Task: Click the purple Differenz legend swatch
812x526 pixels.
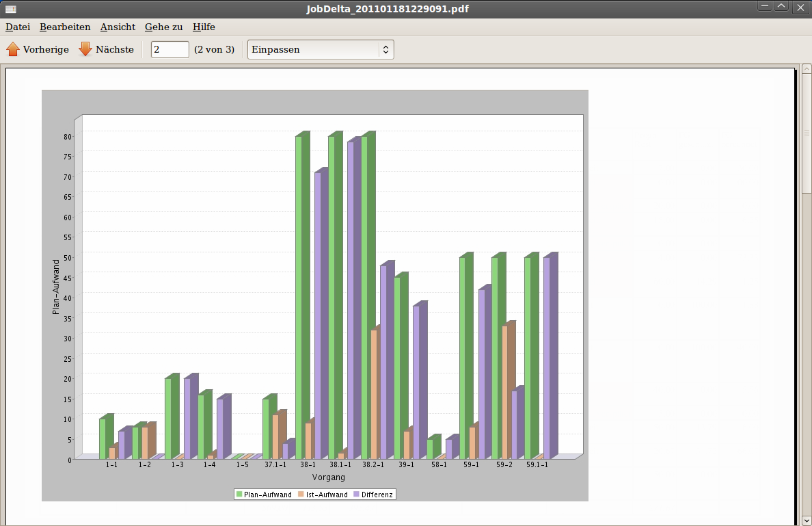Action: coord(357,495)
